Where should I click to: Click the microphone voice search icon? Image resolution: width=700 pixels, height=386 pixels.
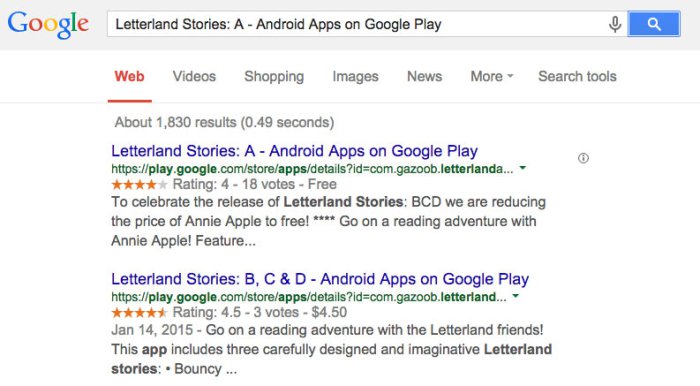point(615,24)
